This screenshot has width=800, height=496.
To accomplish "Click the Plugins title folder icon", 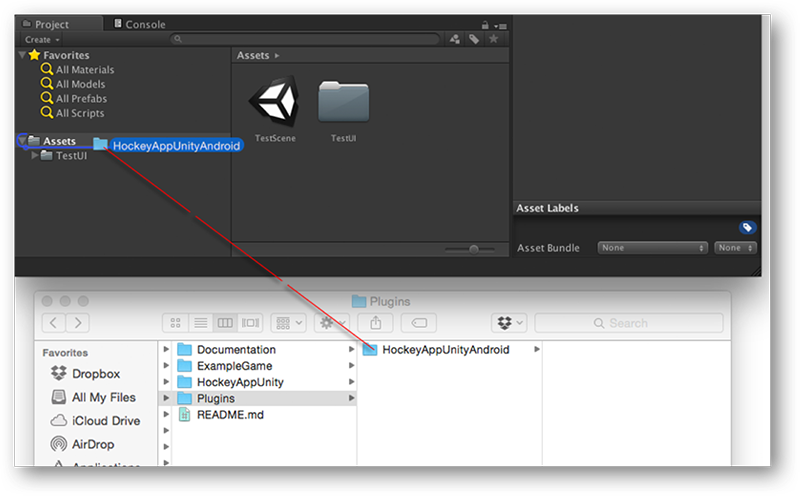I will [359, 302].
